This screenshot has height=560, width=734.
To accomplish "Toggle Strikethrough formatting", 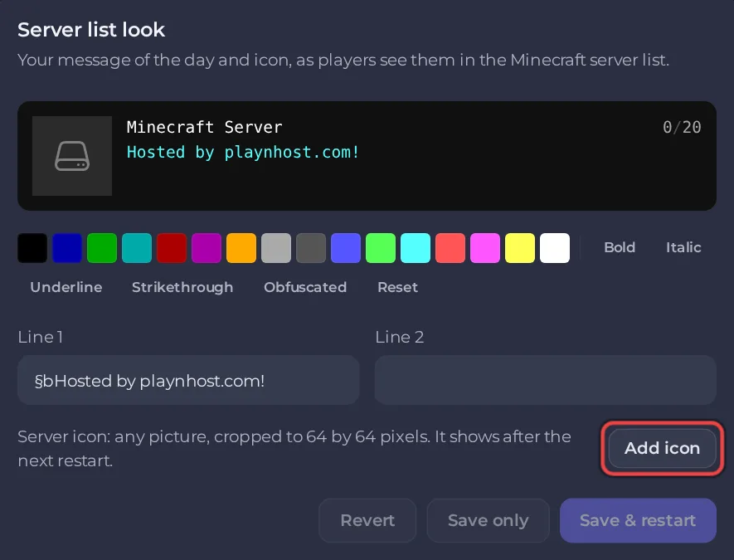I will [182, 287].
